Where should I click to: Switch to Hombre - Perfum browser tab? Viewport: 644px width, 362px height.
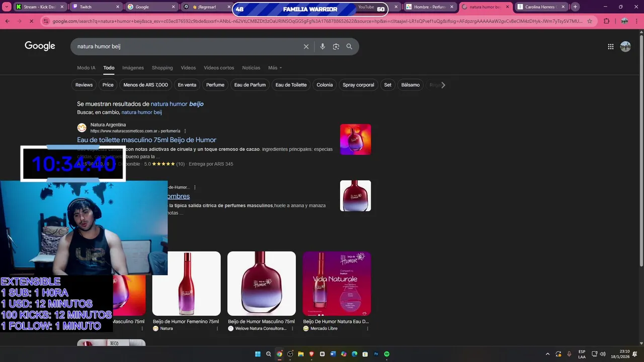[x=429, y=7]
